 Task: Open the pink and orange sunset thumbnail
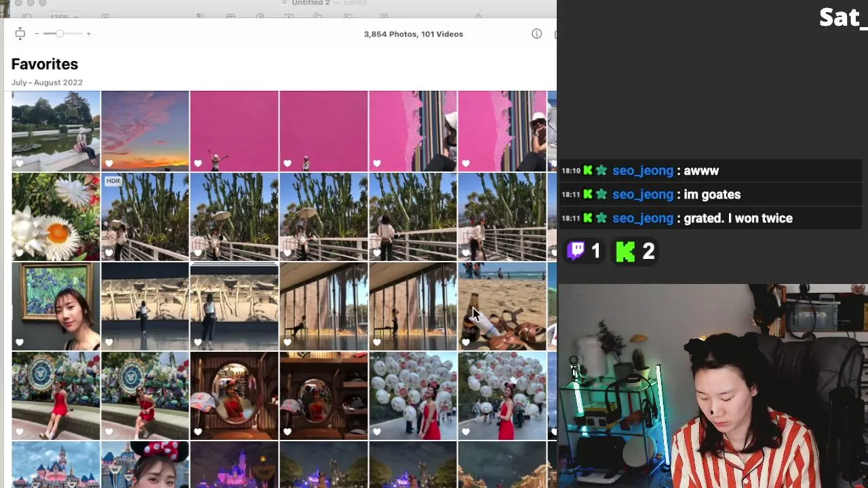145,131
